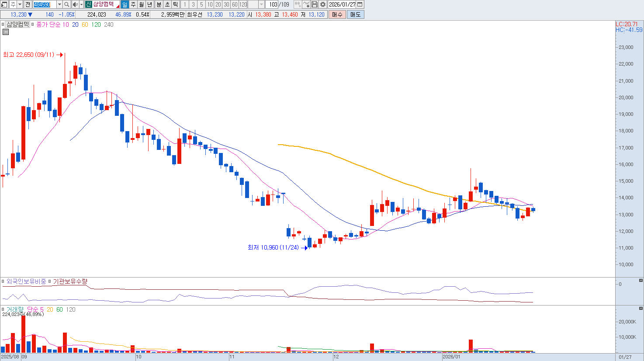The width and height of the screenshot is (644, 361).
Task: Click the speaker sound icon
Action: 75,4
